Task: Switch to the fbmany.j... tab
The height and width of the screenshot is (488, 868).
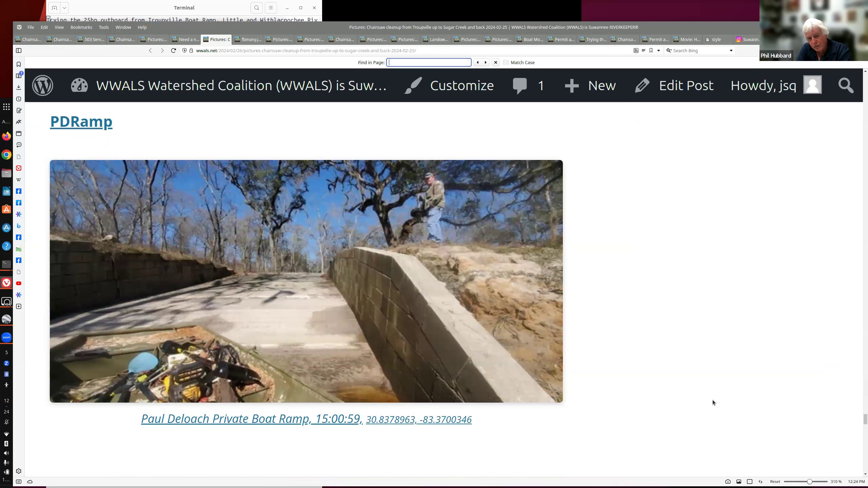Action: point(248,40)
